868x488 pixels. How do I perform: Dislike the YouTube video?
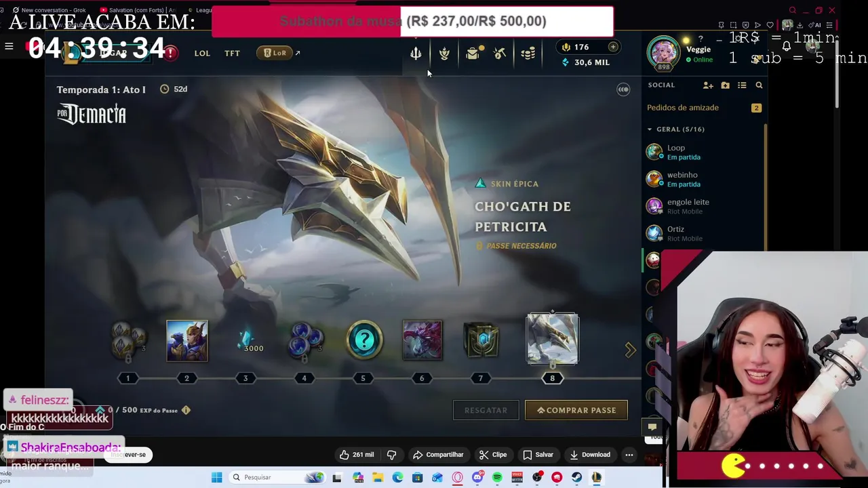[x=391, y=455]
